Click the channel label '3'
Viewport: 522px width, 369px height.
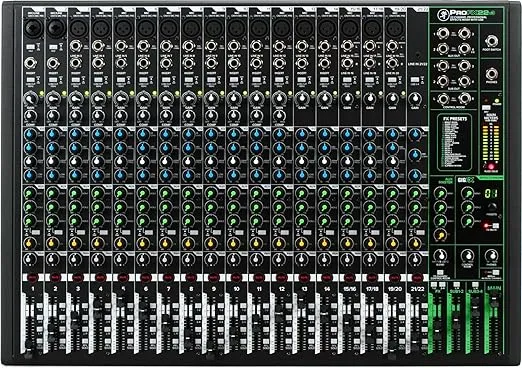coord(78,289)
